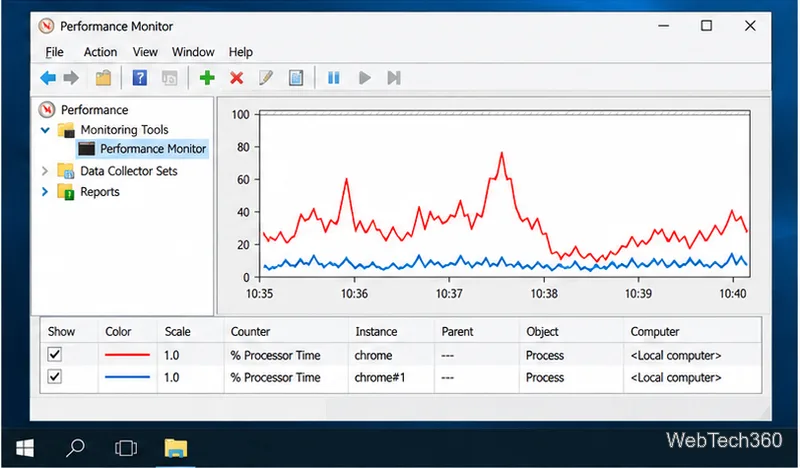Click the Update Data skip-forward icon
The width and height of the screenshot is (800, 468).
tap(394, 78)
